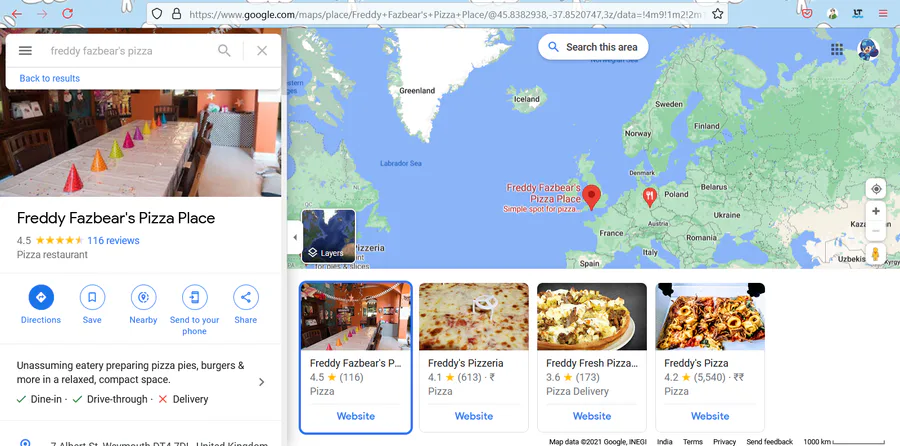Open the 116 reviews link
Image resolution: width=900 pixels, height=446 pixels.
113,241
